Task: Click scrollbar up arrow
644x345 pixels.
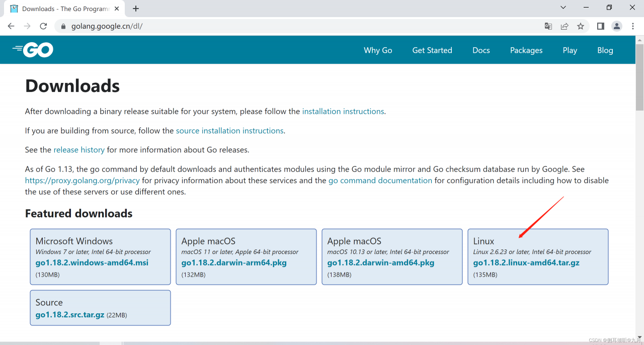Action: pos(639,39)
